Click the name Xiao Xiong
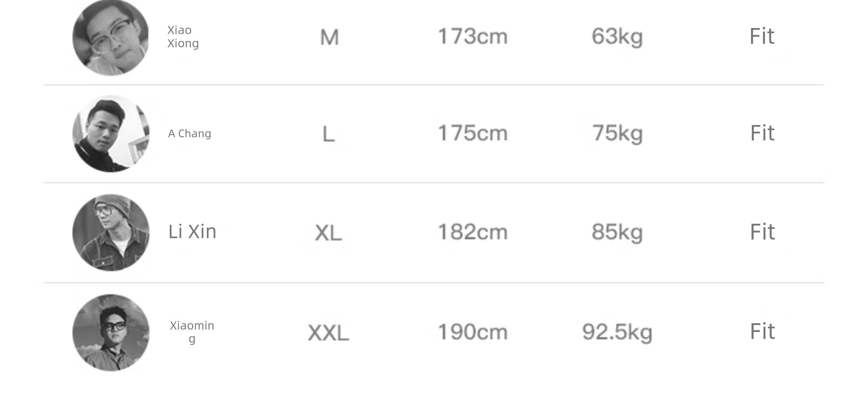This screenshot has height=402, width=868. [x=183, y=37]
